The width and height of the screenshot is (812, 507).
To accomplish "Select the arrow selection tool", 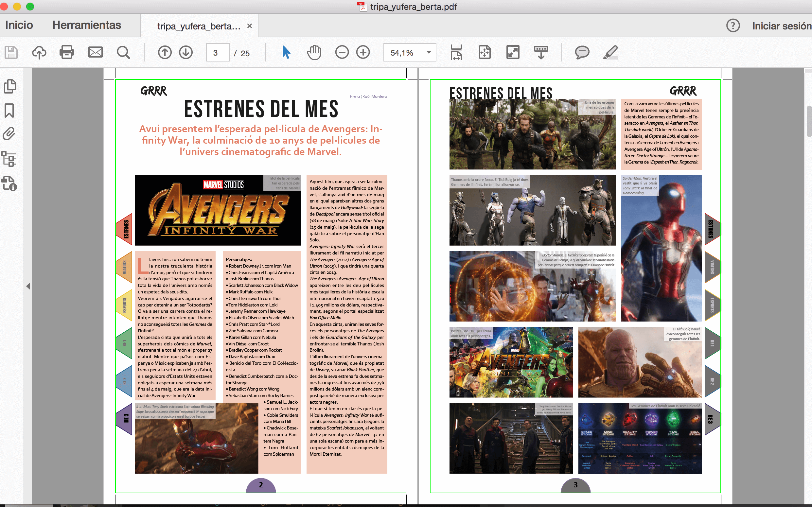I will point(286,52).
